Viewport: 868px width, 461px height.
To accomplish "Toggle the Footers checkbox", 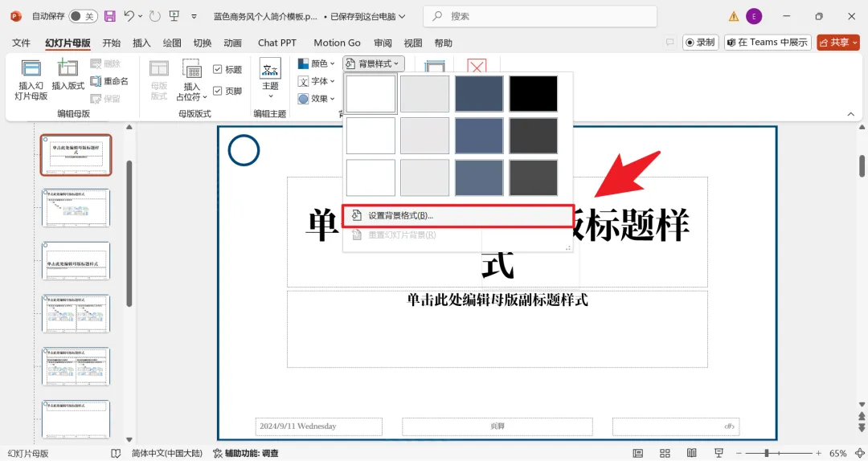I will click(x=218, y=91).
